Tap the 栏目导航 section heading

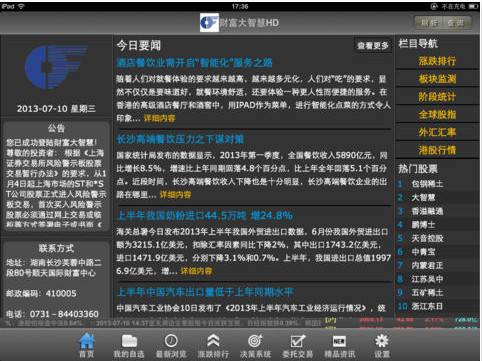(x=418, y=43)
